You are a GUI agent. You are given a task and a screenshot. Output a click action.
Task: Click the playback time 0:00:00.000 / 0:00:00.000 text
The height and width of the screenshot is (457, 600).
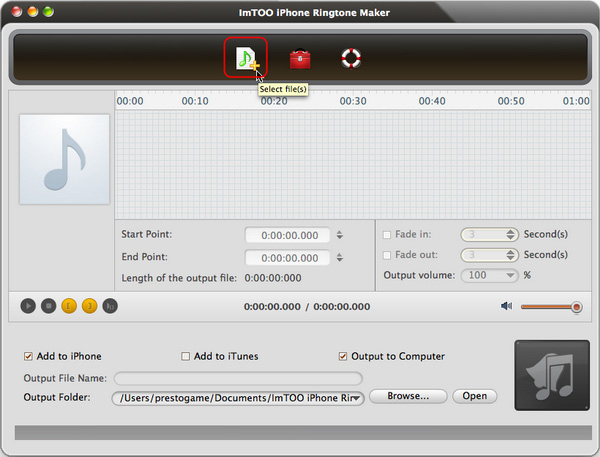pyautogui.click(x=307, y=307)
